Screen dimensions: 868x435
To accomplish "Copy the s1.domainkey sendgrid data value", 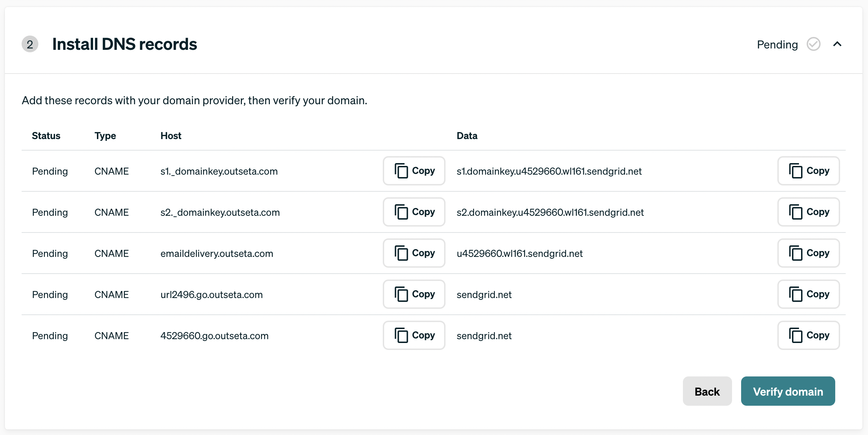I will click(x=808, y=171).
